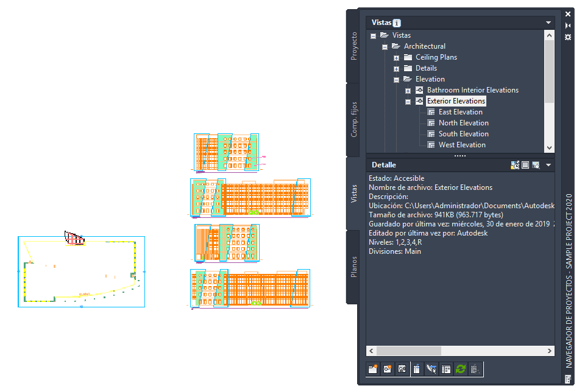This screenshot has width=582, height=392.
Task: Expand the Details folder node
Action: pos(396,69)
